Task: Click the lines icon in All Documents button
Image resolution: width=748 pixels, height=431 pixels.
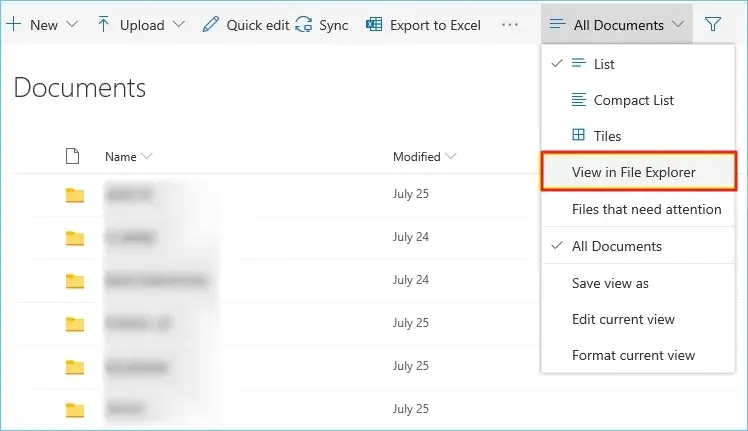Action: pos(558,24)
